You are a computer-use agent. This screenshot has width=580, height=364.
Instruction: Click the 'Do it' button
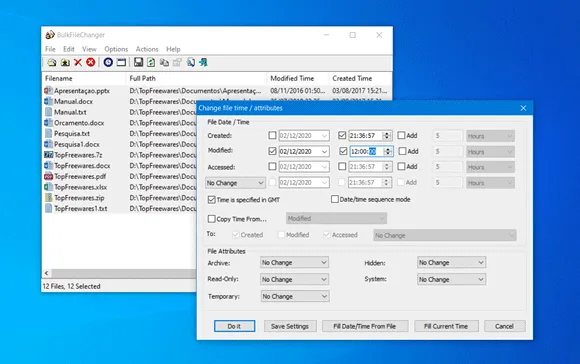click(235, 326)
